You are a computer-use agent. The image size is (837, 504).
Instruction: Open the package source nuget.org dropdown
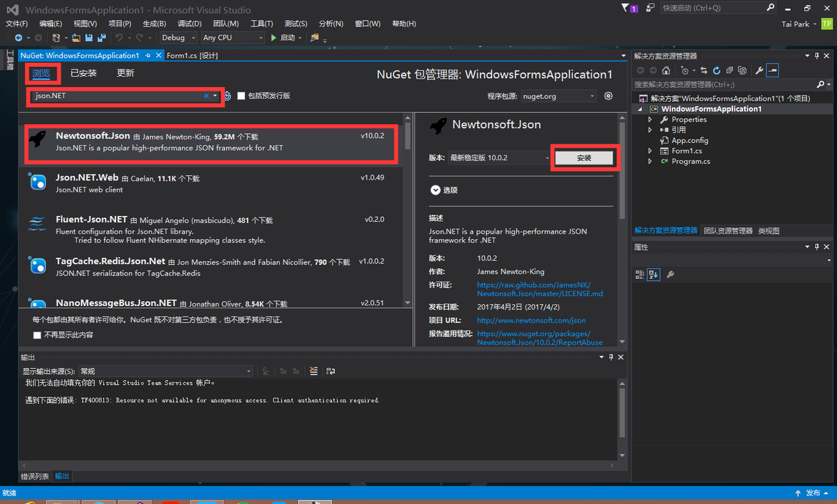(x=557, y=96)
